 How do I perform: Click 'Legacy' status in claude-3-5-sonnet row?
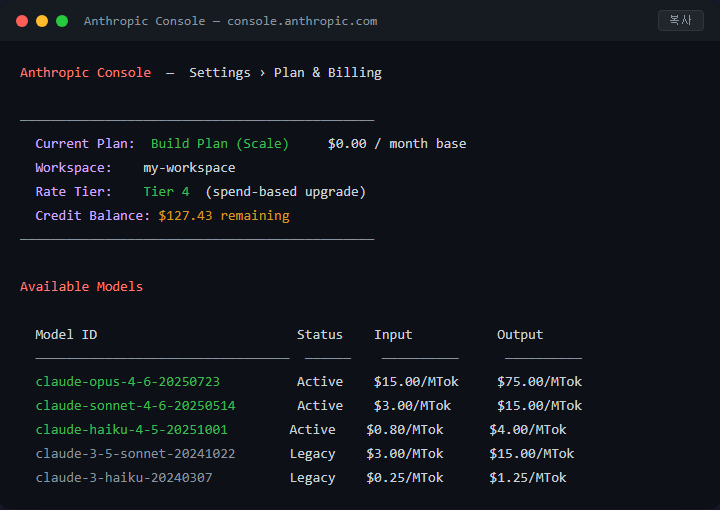point(312,454)
